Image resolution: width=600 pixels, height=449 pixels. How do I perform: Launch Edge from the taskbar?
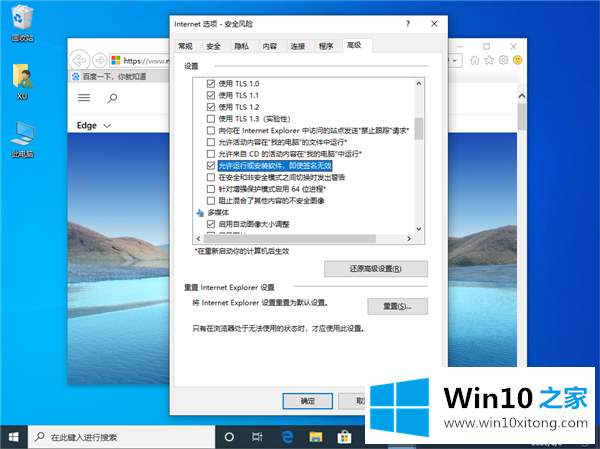click(287, 437)
